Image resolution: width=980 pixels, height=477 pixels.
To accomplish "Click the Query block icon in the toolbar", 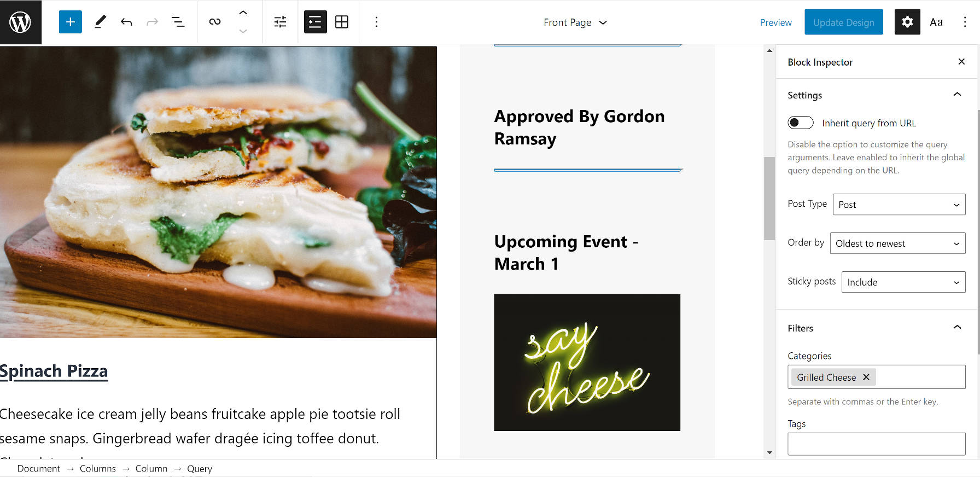I will click(215, 22).
